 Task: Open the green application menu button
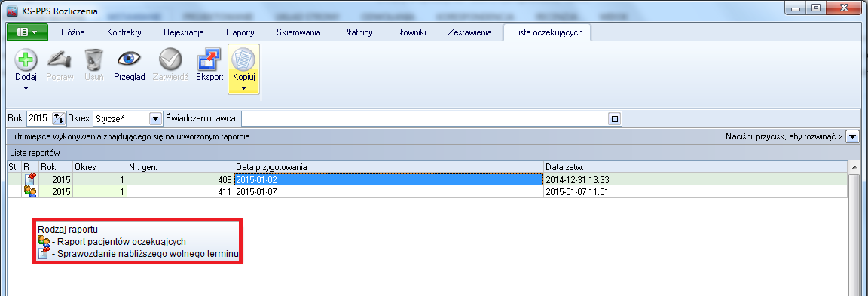28,32
